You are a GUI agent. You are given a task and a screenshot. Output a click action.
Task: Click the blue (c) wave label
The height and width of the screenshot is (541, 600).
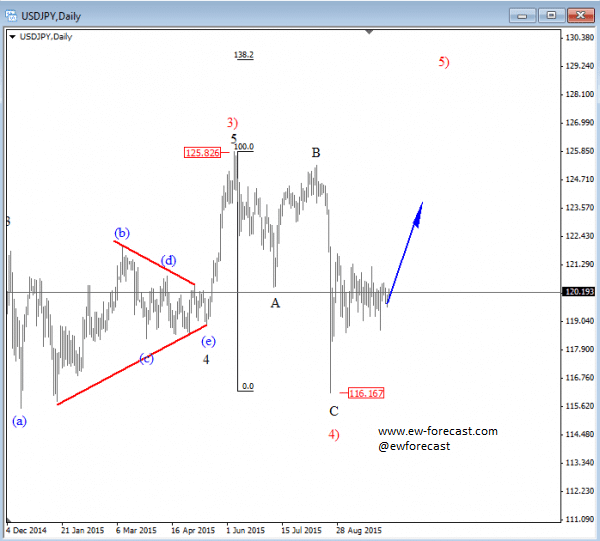(x=147, y=358)
